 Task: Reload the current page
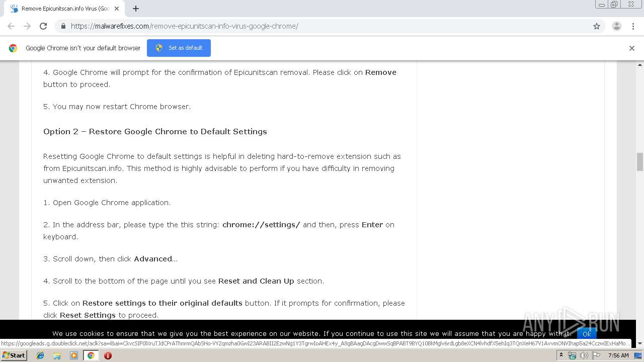[x=43, y=26]
